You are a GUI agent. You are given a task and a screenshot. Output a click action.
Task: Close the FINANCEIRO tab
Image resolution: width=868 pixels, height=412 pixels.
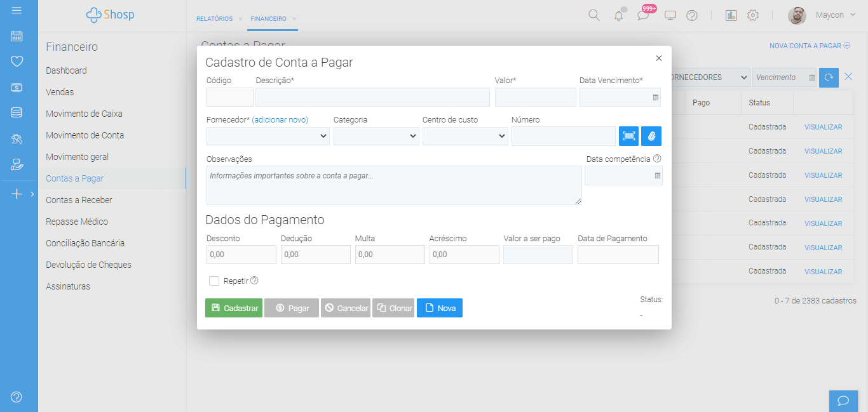pyautogui.click(x=294, y=19)
